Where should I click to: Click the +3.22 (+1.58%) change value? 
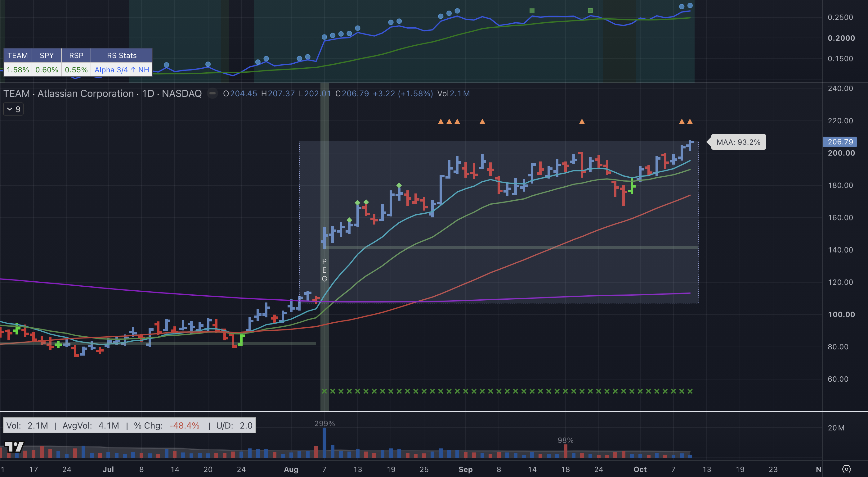(x=403, y=93)
